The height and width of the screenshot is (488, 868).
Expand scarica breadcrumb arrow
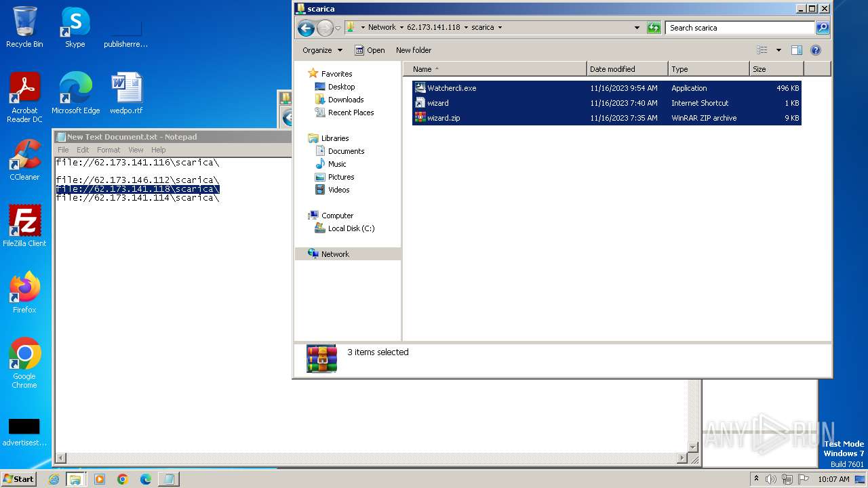coord(500,28)
